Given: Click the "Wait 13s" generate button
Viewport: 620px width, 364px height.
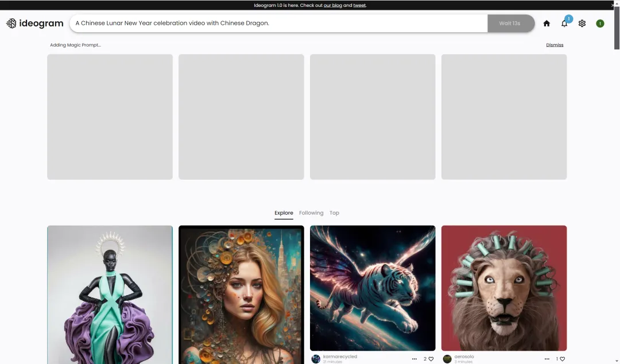Looking at the screenshot, I should pyautogui.click(x=510, y=24).
